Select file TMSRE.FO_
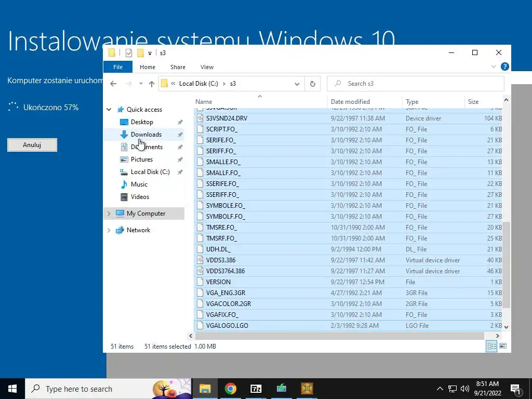The width and height of the screenshot is (532, 399). [221, 228]
